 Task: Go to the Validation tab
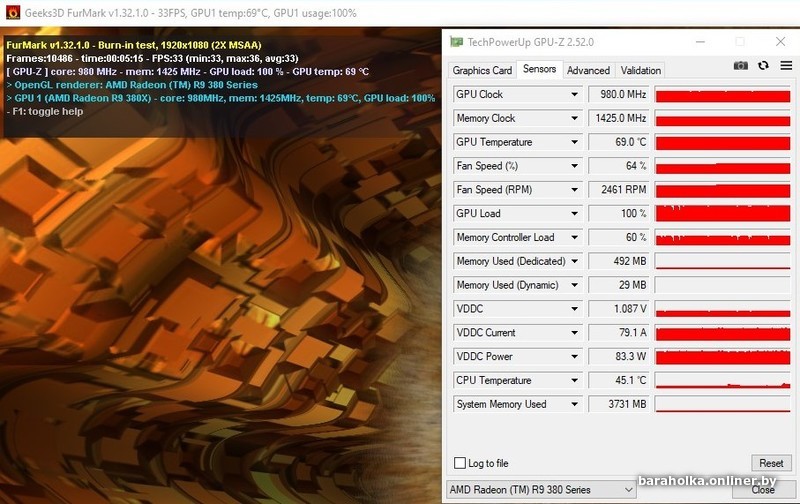point(640,70)
